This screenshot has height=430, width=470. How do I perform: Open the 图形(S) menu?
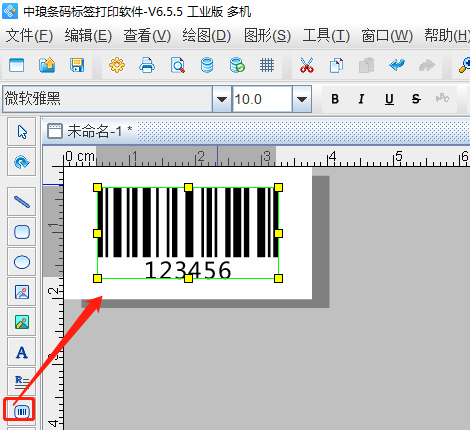click(x=267, y=35)
